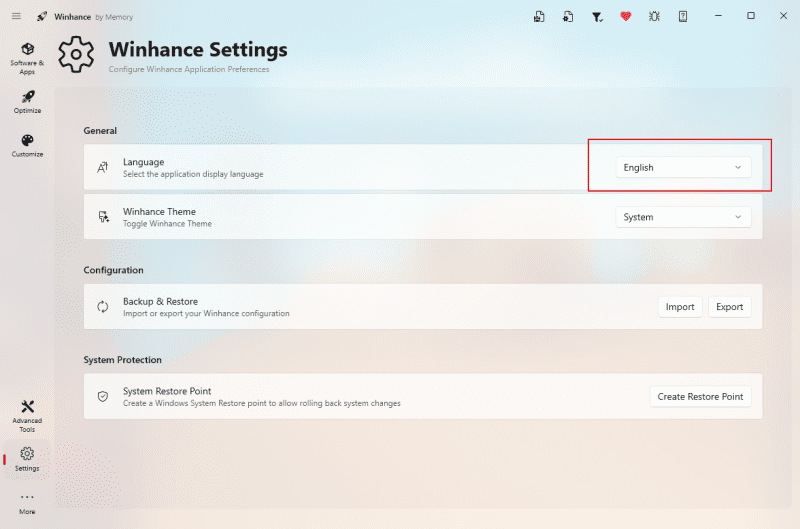Click the bug report icon
The height and width of the screenshot is (529, 800).
tap(654, 17)
